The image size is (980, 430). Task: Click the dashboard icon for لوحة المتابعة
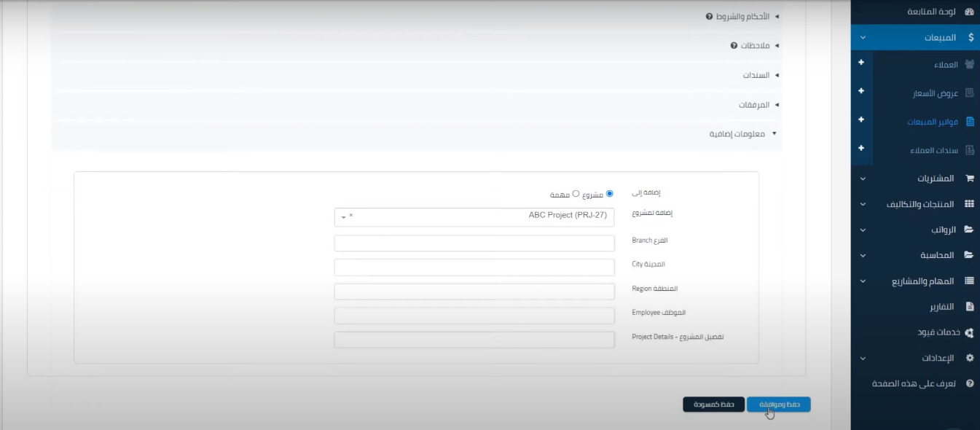969,12
